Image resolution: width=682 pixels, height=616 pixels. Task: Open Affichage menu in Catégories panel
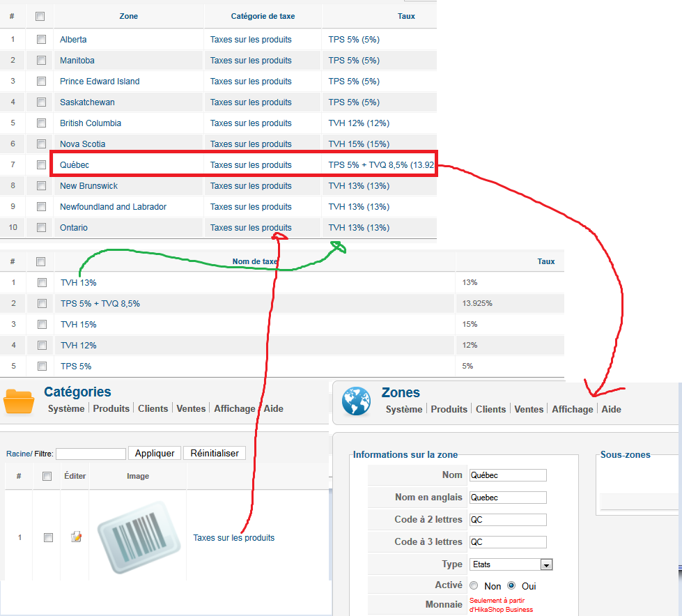[235, 408]
